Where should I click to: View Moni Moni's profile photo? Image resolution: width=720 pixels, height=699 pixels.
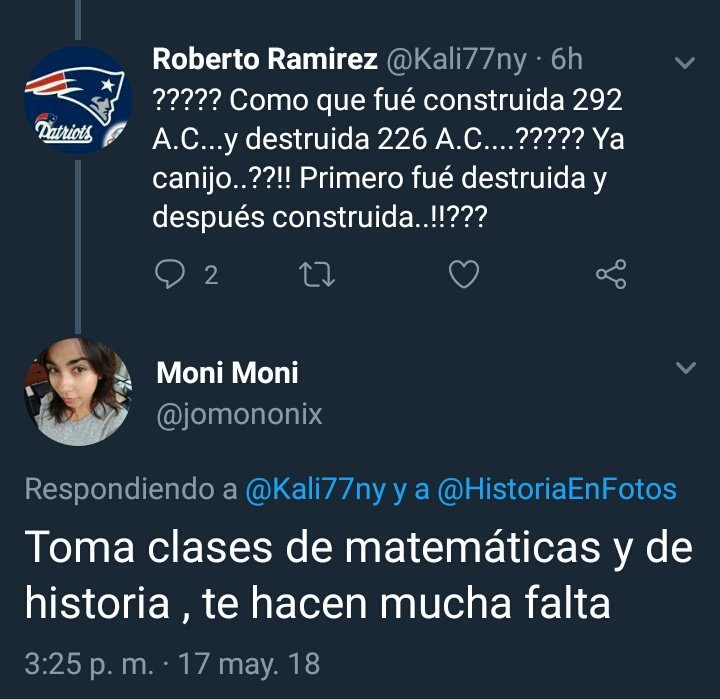pyautogui.click(x=76, y=389)
